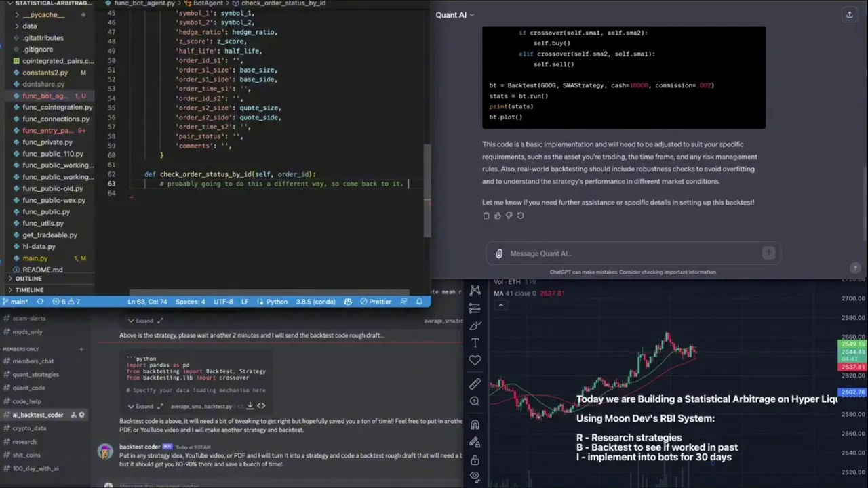Toggle lock all drawings icon in chart toolbar
This screenshot has width=868, height=488.
[x=475, y=460]
